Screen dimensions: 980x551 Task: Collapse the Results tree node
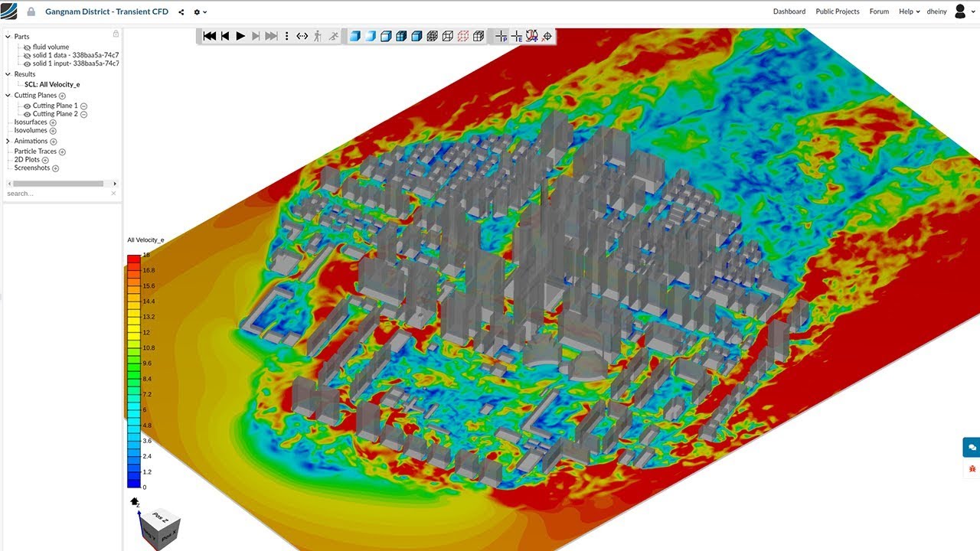pos(8,74)
